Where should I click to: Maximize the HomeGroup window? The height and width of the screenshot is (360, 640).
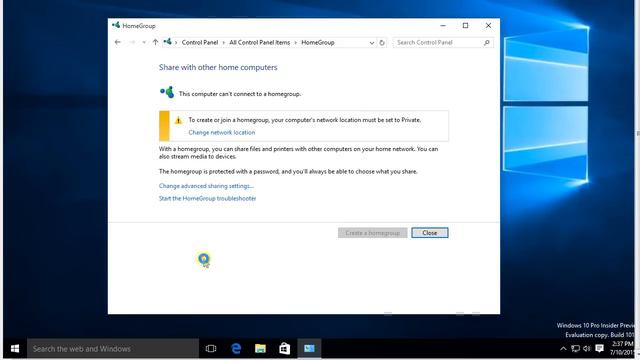coord(465,25)
